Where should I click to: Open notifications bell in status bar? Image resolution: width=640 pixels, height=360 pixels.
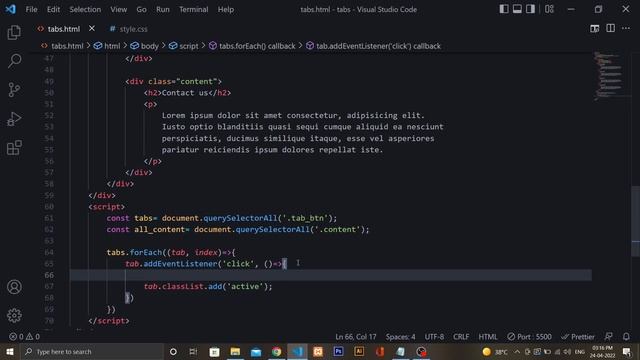coord(626,337)
